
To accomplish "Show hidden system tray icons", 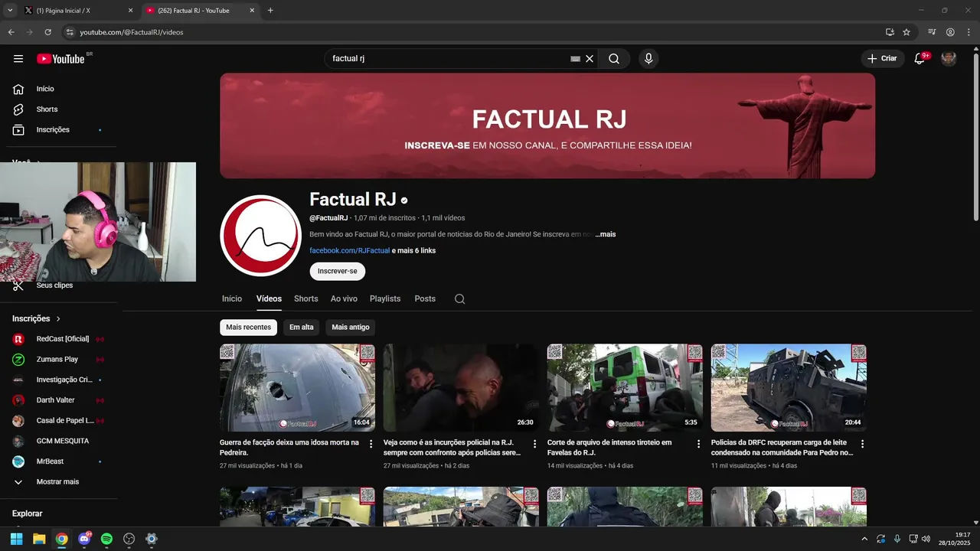I will pyautogui.click(x=864, y=539).
